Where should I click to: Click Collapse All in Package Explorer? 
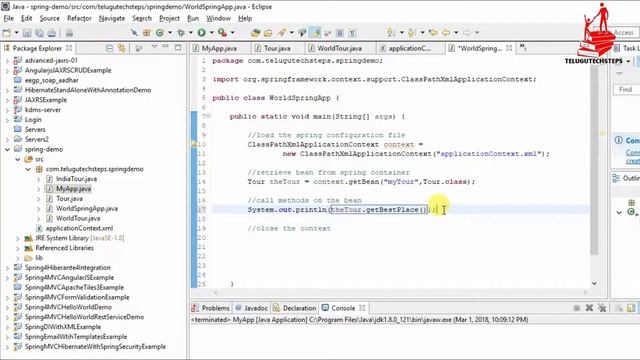point(109,48)
